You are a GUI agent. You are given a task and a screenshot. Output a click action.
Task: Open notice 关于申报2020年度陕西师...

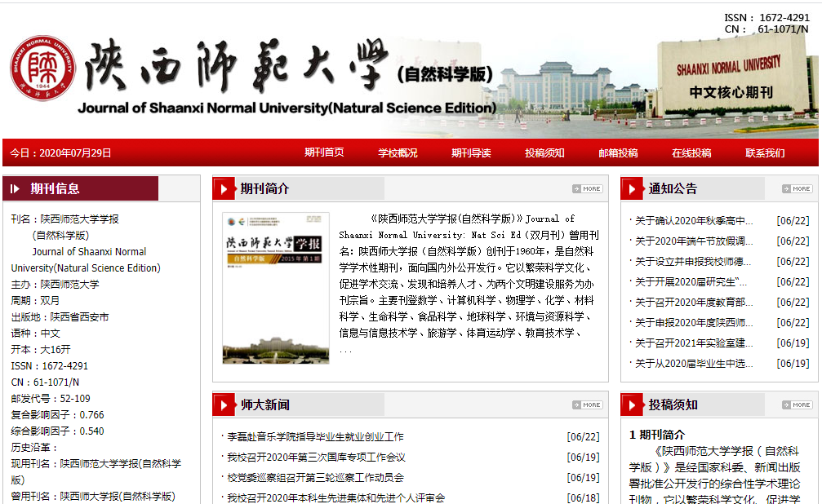click(x=694, y=323)
